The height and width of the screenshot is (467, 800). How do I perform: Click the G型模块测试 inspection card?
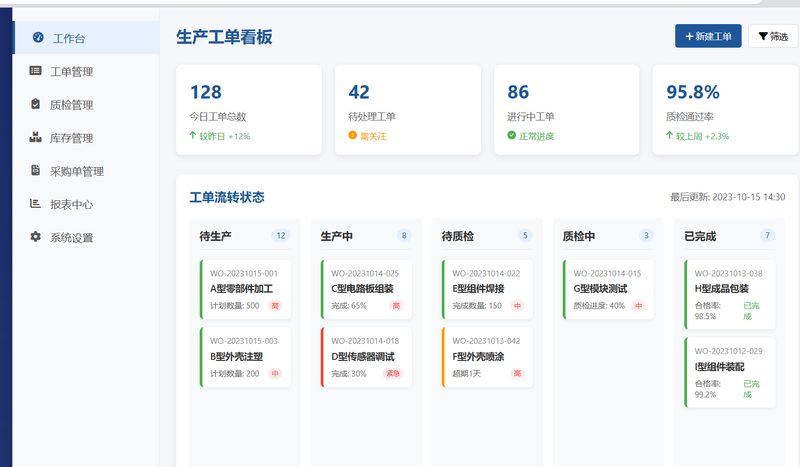tap(608, 289)
